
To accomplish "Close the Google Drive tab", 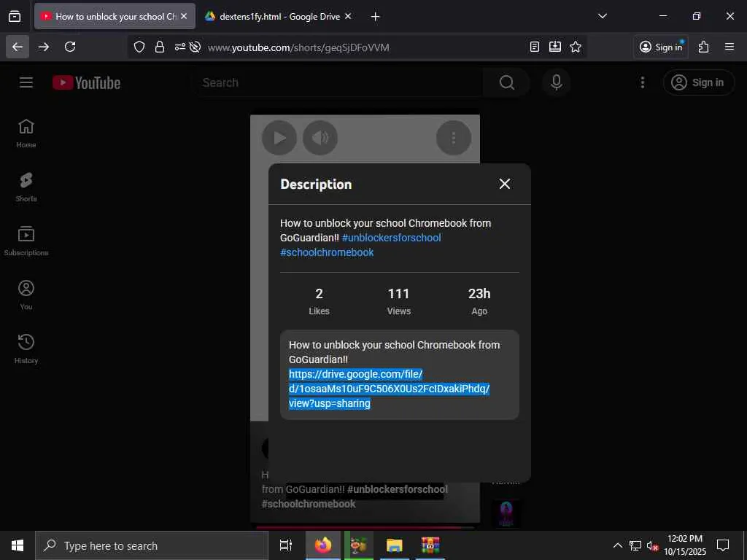I will pos(348,16).
